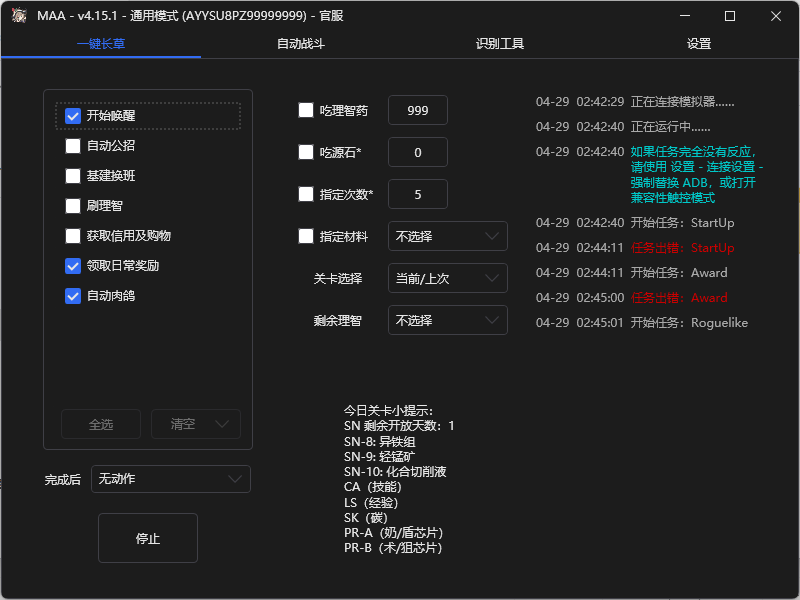Check the 指定材料 option

coord(306,236)
